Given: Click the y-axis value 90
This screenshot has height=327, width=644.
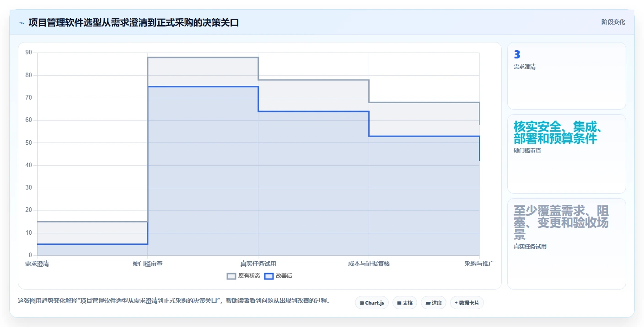Looking at the screenshot, I should coord(29,53).
